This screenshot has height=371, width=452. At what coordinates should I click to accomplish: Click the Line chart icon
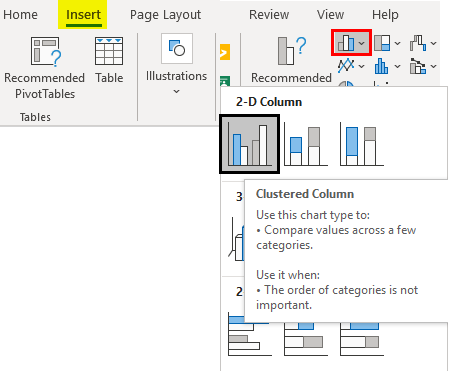tap(346, 66)
